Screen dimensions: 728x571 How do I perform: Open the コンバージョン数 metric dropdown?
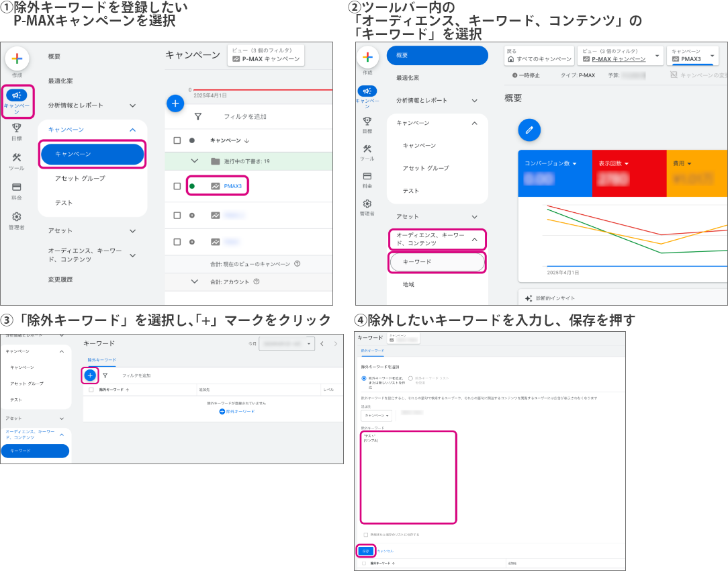(575, 163)
